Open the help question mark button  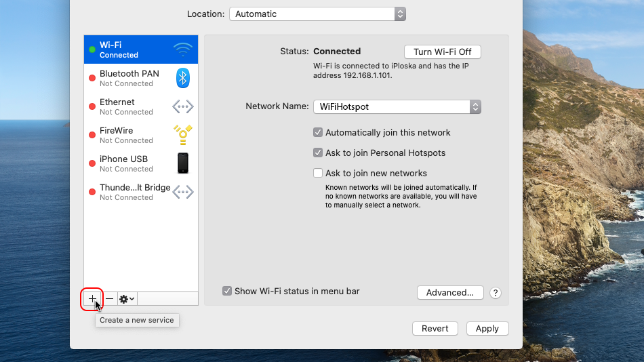coord(496,293)
